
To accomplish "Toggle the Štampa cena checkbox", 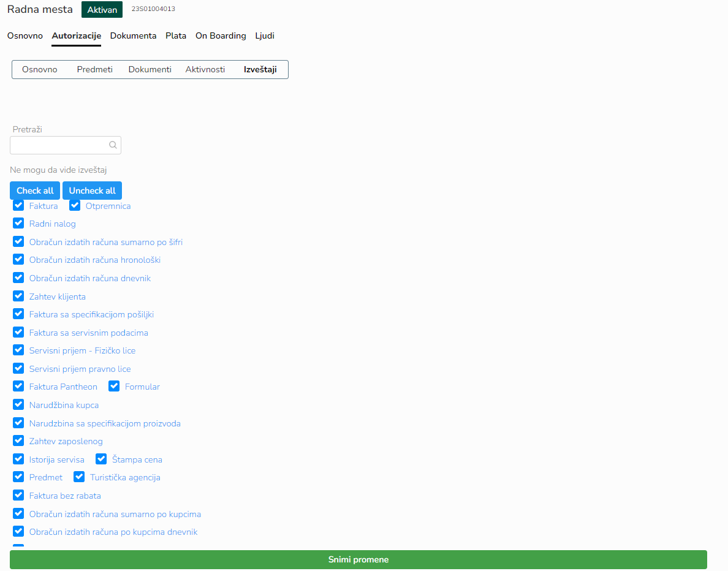I will tap(101, 459).
